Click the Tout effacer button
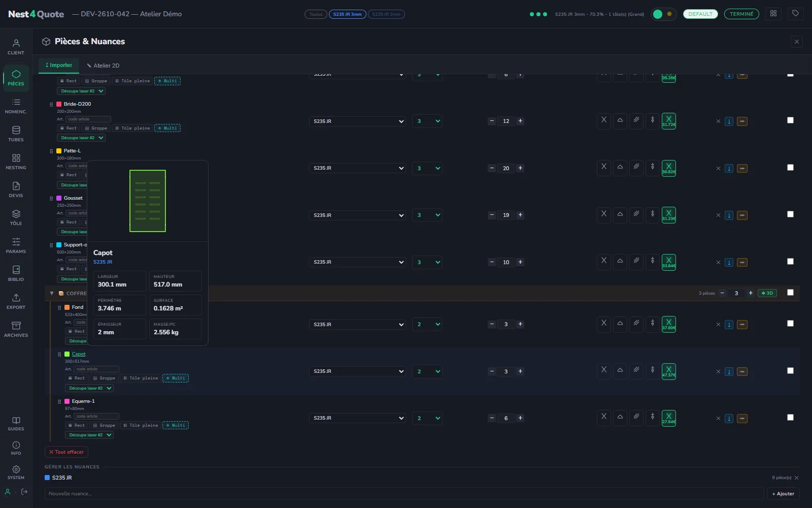Image resolution: width=812 pixels, height=508 pixels. pos(66,452)
